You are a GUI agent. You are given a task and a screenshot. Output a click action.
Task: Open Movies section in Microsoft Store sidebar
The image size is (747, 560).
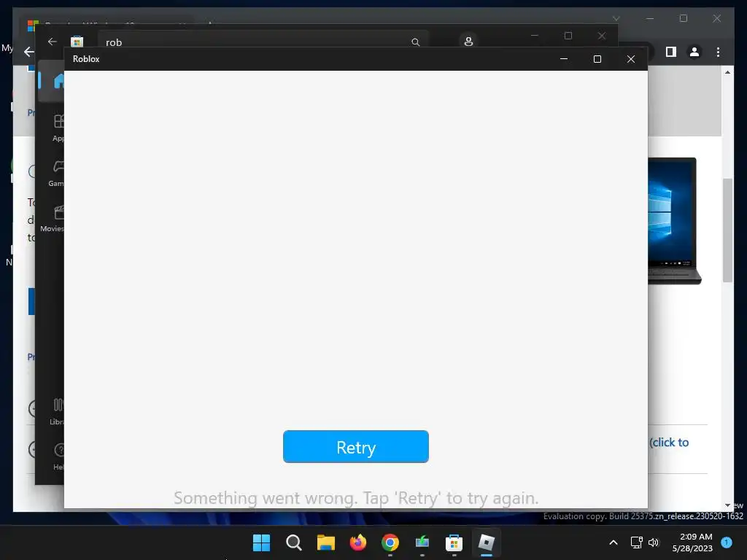point(53,219)
